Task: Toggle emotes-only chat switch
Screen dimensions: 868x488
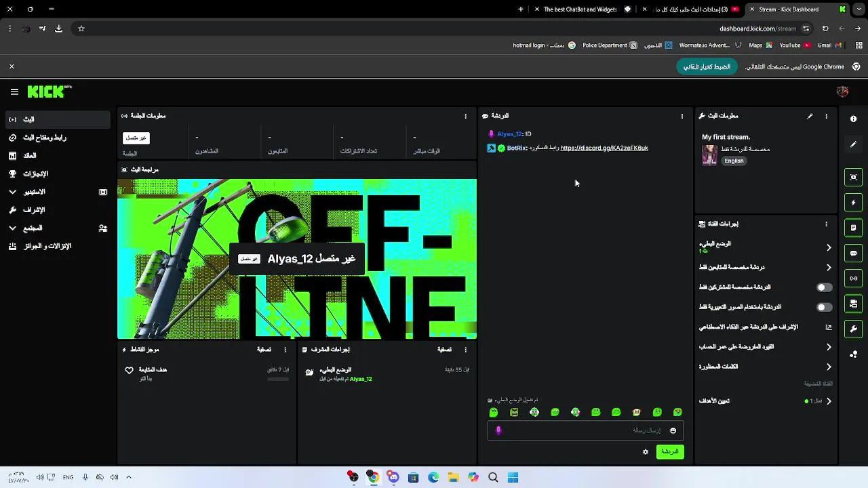Action: (824, 307)
